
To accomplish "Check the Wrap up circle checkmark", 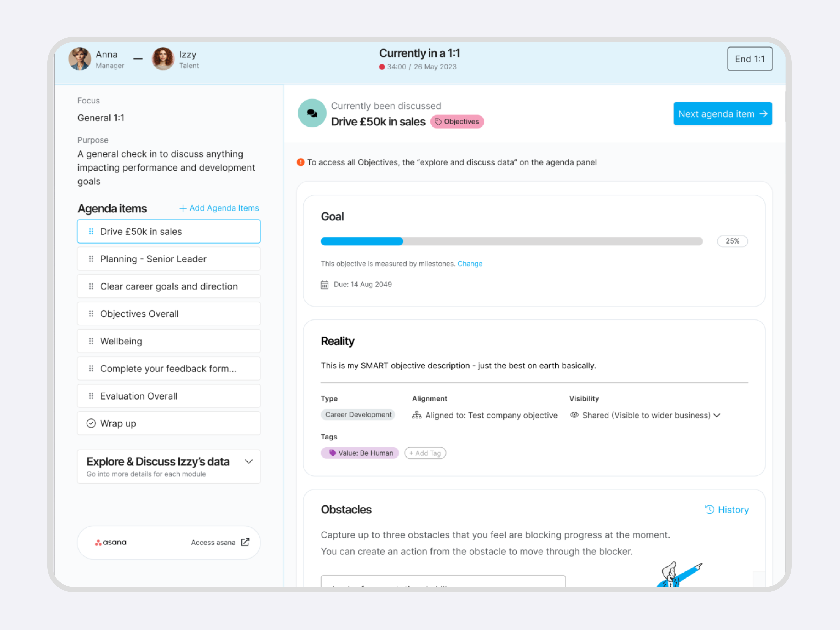I will coord(91,423).
